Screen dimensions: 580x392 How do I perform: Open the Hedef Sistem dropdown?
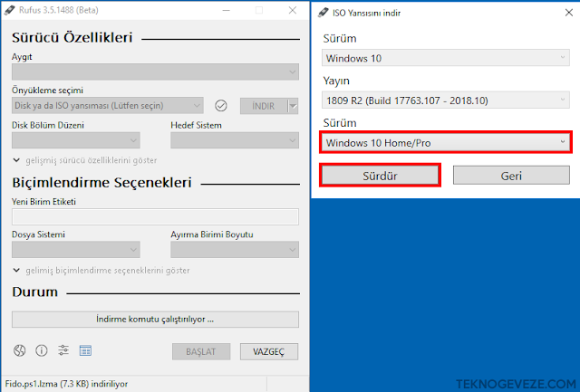pos(235,140)
